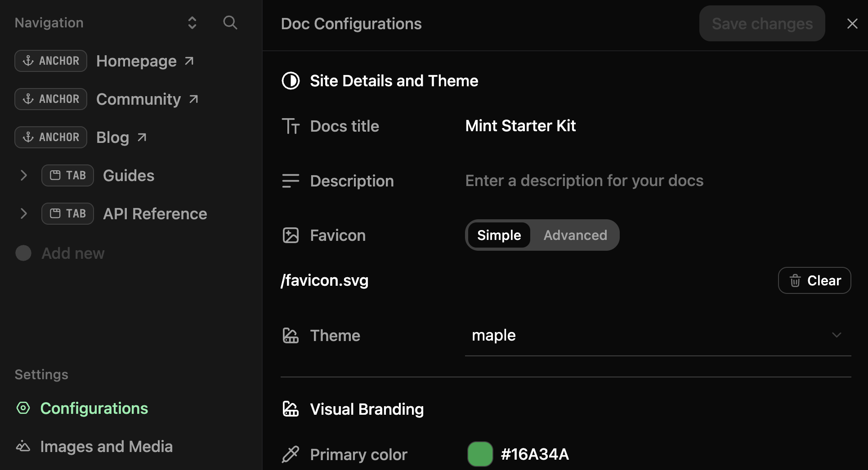Go to Images and Media settings
Screen dimensions: 868x470
(106, 446)
